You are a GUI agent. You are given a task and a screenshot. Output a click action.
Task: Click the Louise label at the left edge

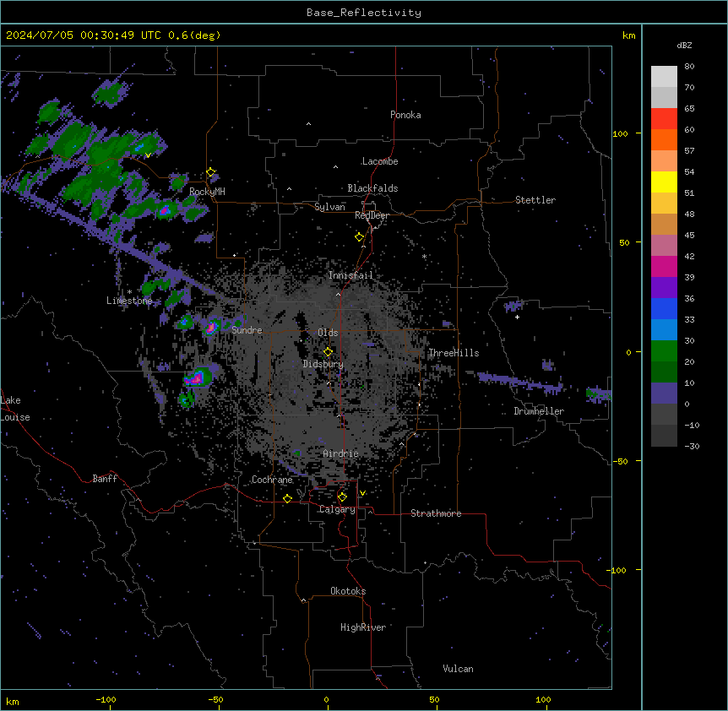(15, 417)
